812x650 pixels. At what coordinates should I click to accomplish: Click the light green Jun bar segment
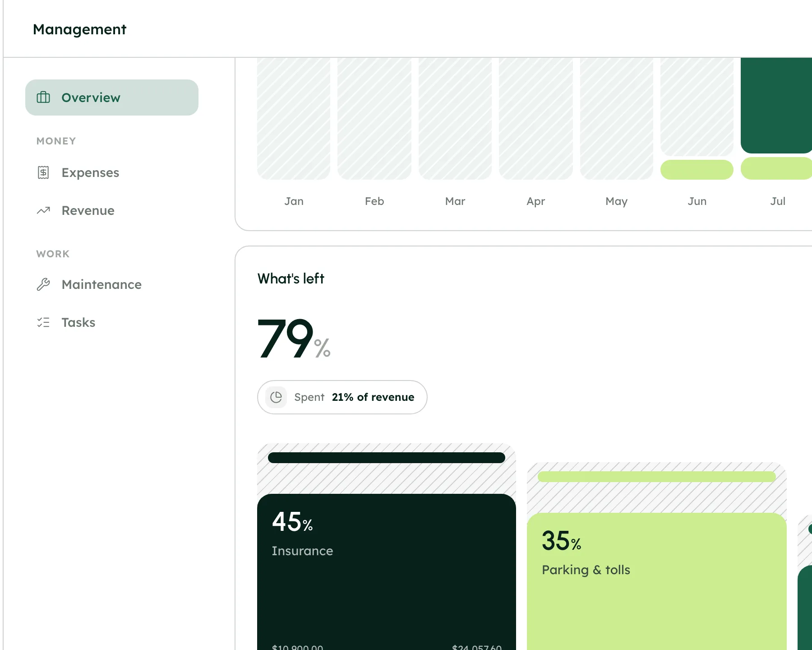697,170
